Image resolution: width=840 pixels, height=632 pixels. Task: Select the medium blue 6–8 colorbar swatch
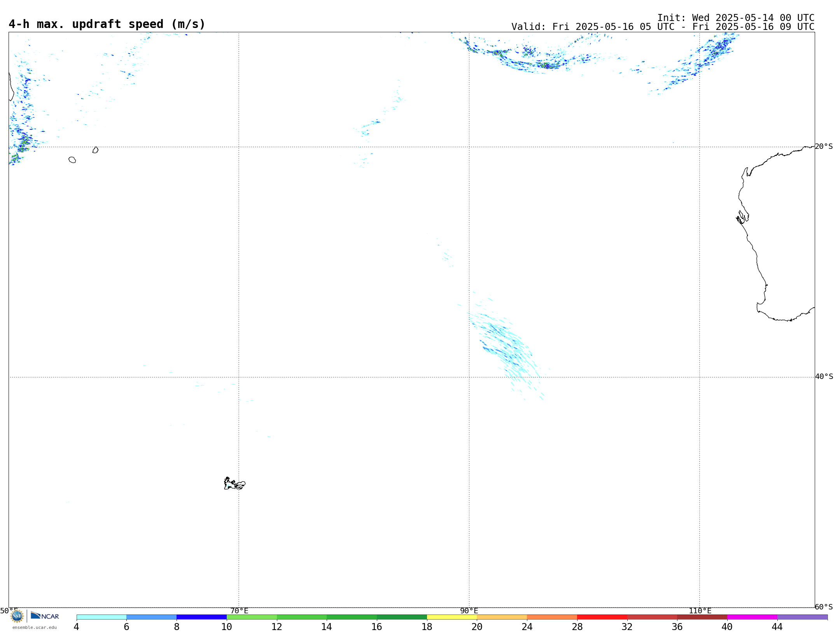(152, 617)
